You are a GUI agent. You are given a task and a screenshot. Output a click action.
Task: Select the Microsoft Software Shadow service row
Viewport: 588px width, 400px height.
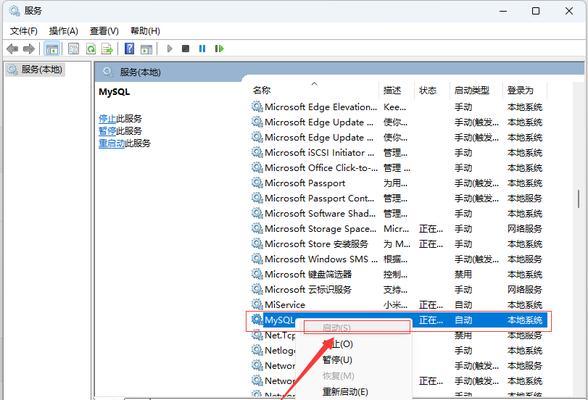398,214
